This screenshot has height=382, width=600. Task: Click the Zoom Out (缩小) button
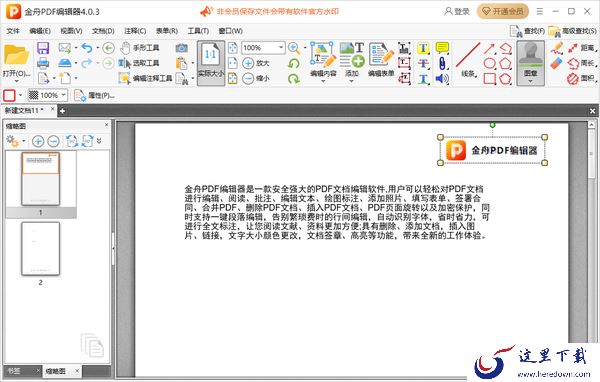click(256, 78)
